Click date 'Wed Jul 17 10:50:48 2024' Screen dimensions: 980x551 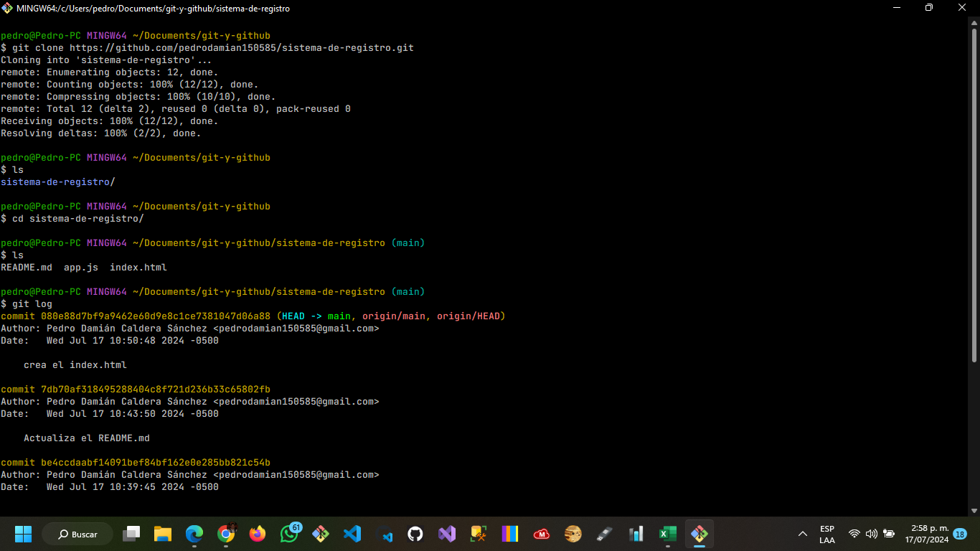116,341
